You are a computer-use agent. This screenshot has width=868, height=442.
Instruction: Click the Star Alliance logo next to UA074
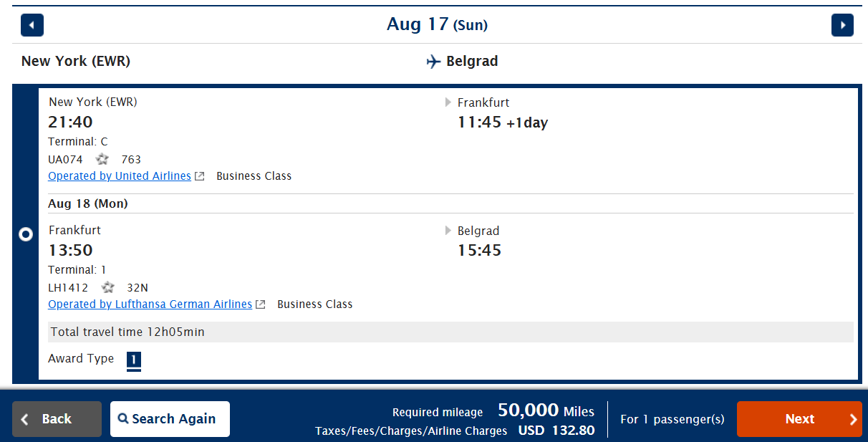pos(102,159)
